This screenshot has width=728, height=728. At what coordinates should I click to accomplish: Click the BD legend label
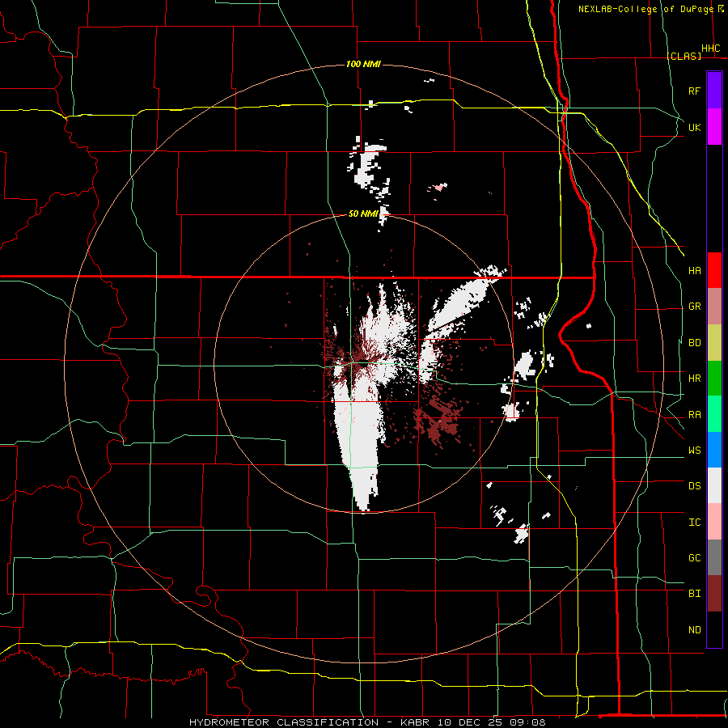pyautogui.click(x=695, y=343)
